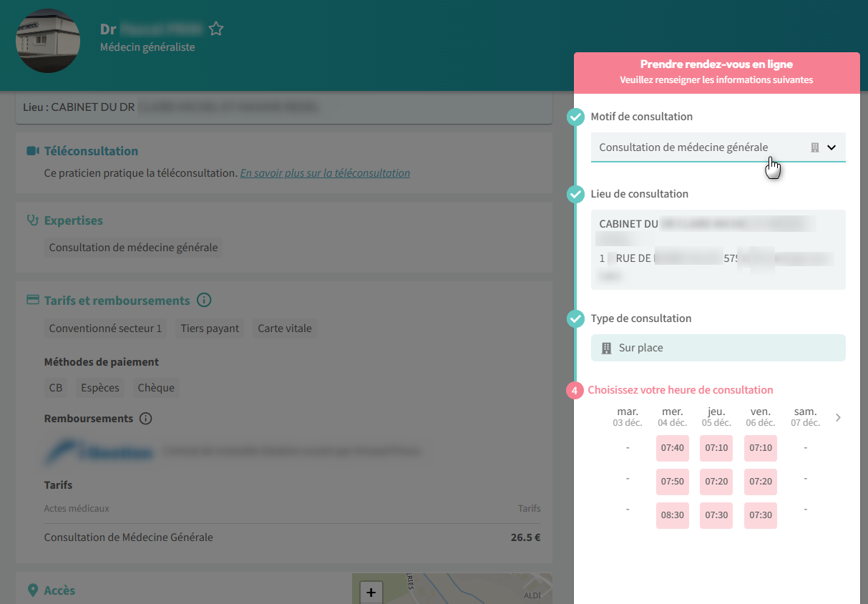Screen dimensions: 868x604
Task: Pick the 07:30 slot on Friday 06 déc.
Action: click(760, 515)
